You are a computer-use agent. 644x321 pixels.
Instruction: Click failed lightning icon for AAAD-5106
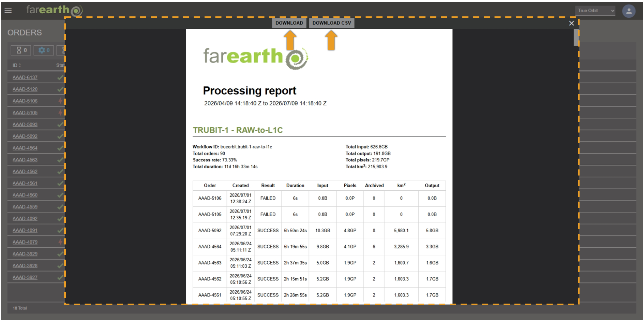point(61,101)
